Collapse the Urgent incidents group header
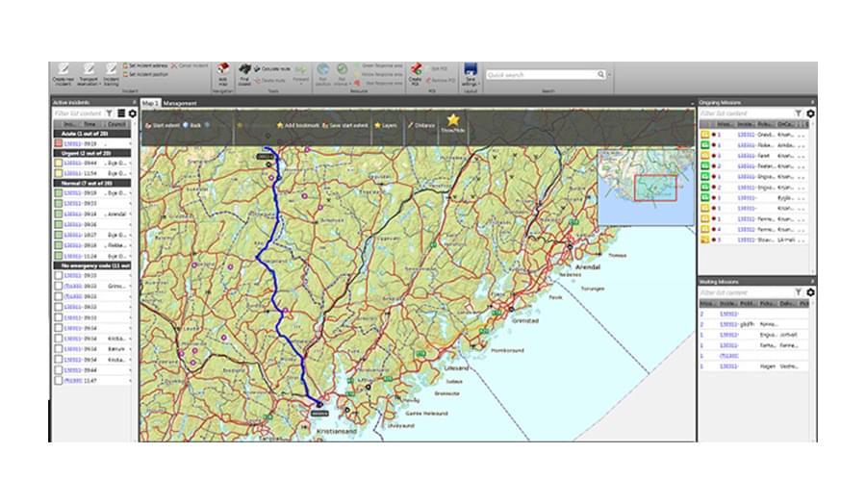 point(91,154)
